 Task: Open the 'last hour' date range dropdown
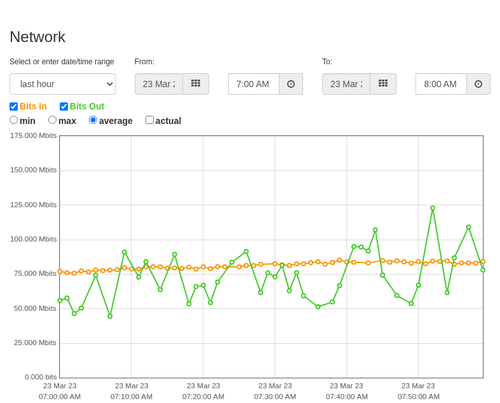point(63,84)
